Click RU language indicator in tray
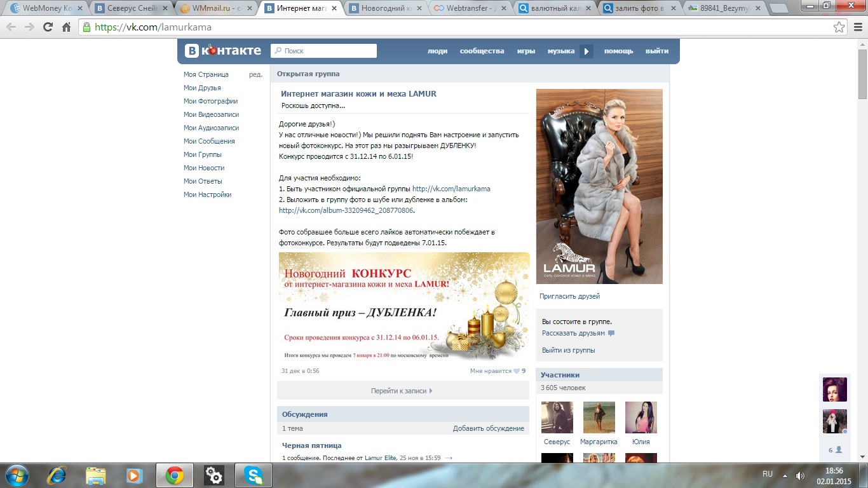Screen dimensions: 868x488 coord(768,474)
